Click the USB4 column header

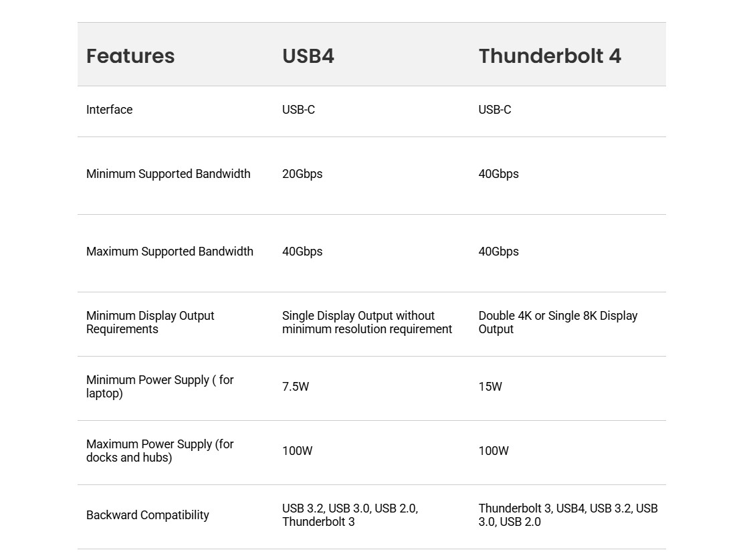(308, 56)
